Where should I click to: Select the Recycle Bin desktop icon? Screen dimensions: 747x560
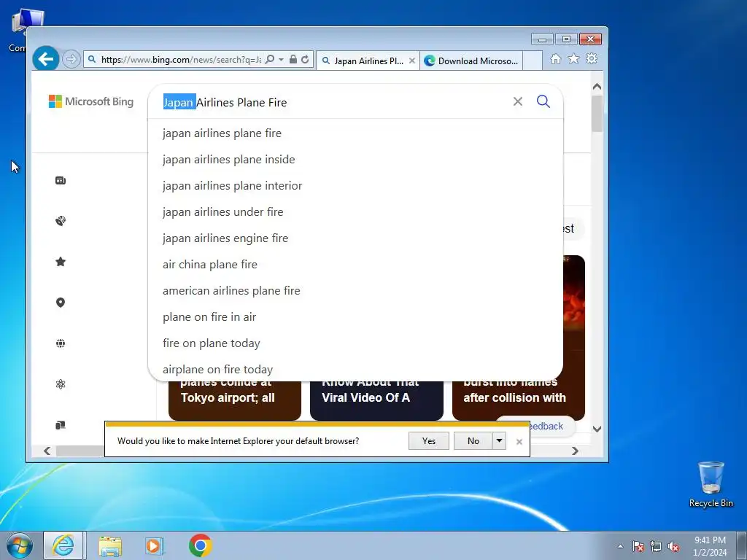pyautogui.click(x=711, y=484)
